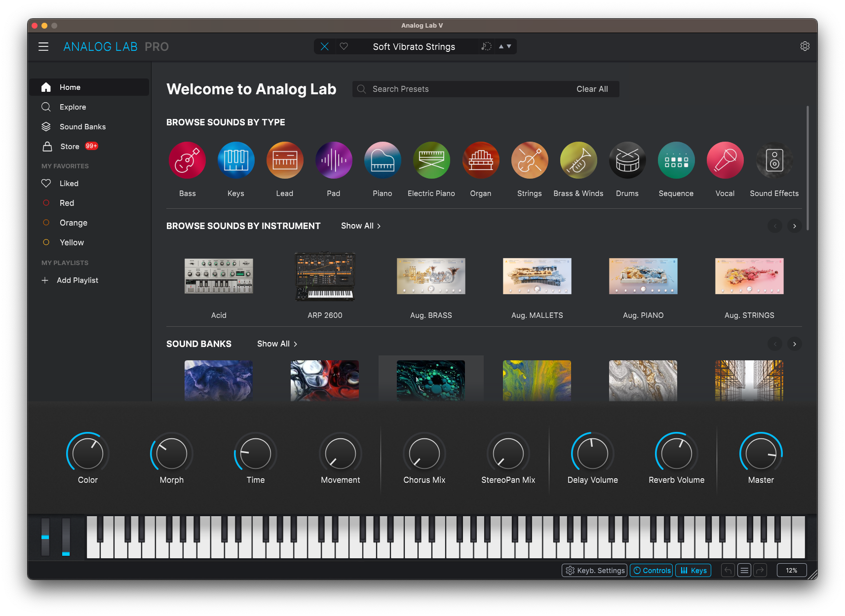Click the Chorus Mix knob
Image resolution: width=845 pixels, height=616 pixels.
click(x=424, y=454)
